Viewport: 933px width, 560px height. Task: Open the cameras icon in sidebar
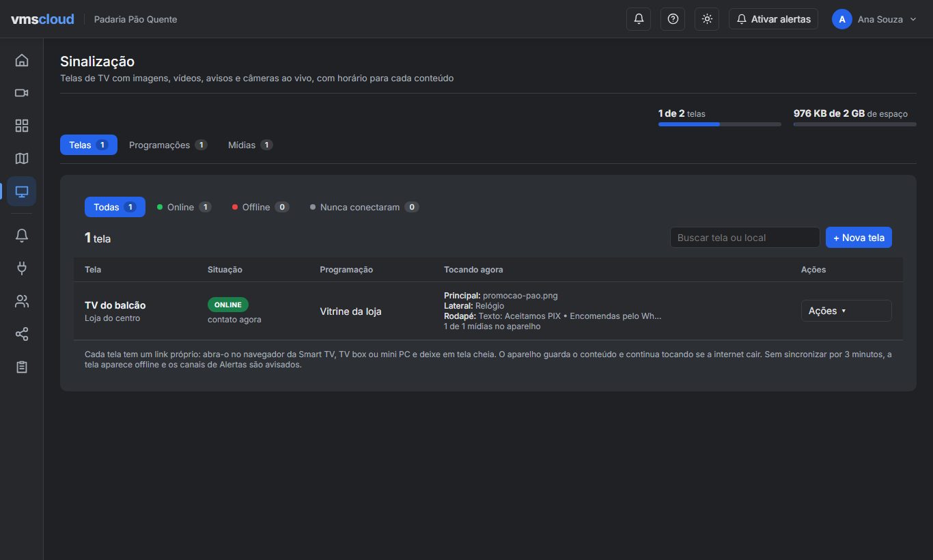click(x=22, y=93)
